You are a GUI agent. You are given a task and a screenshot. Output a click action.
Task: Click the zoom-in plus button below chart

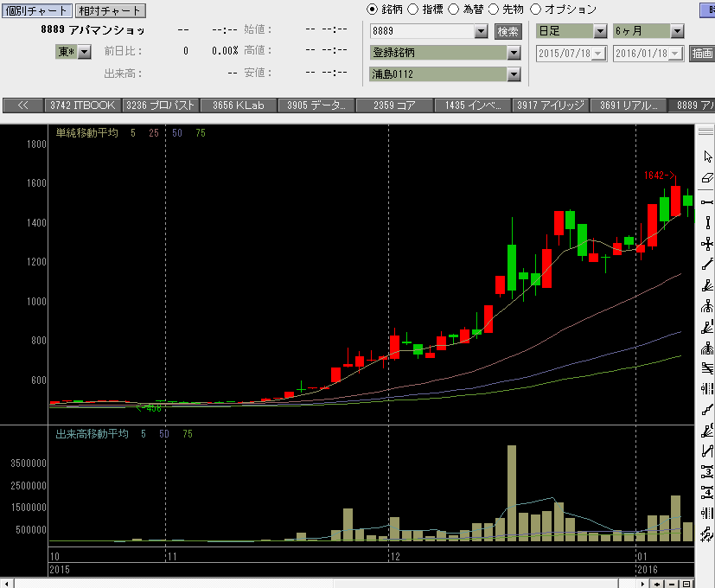pos(657,584)
